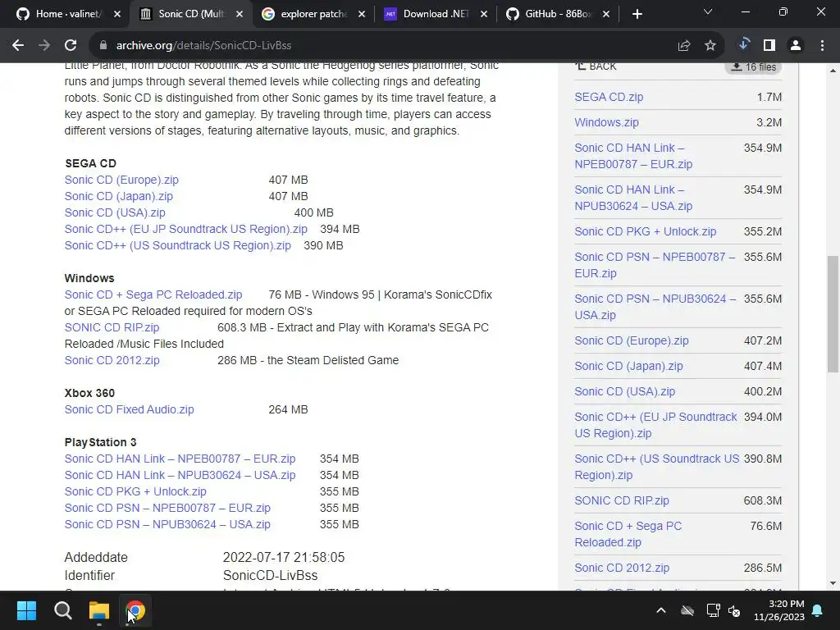Download sidebar Sonic CD 2012.zip 286.5M

(622, 568)
